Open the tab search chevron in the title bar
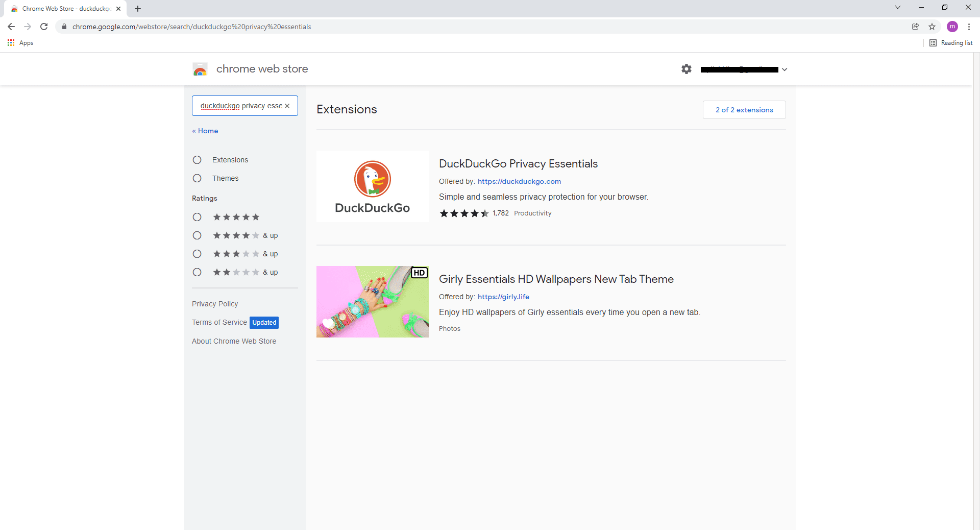 pos(898,7)
